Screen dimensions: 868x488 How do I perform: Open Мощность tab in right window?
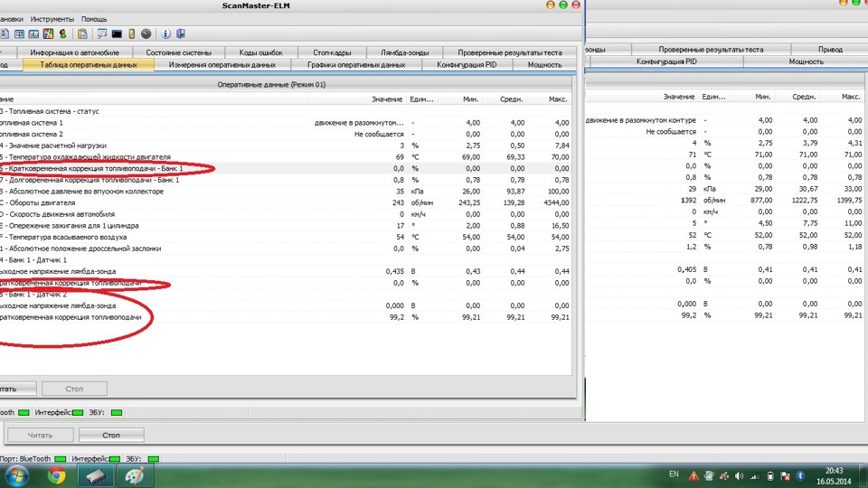(x=806, y=61)
